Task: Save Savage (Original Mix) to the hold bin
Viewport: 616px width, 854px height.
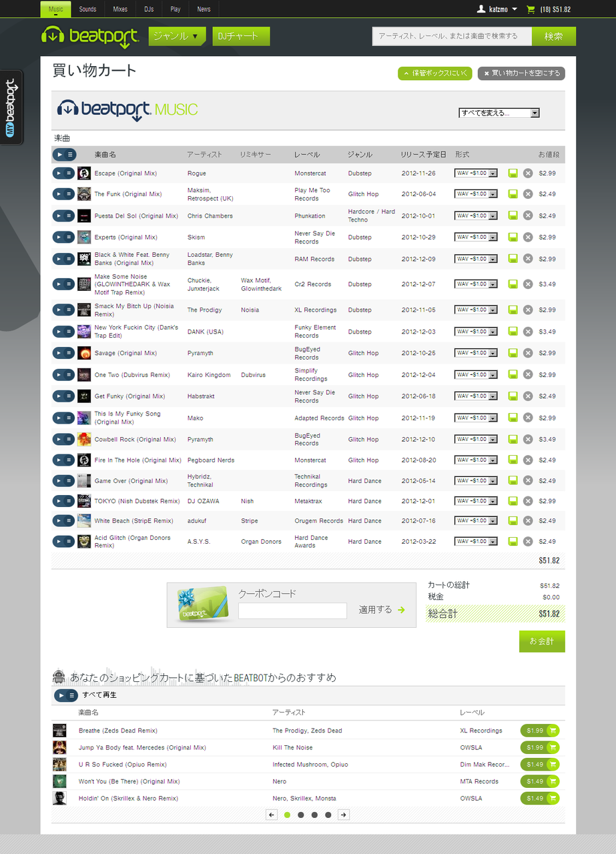Action: tap(513, 353)
